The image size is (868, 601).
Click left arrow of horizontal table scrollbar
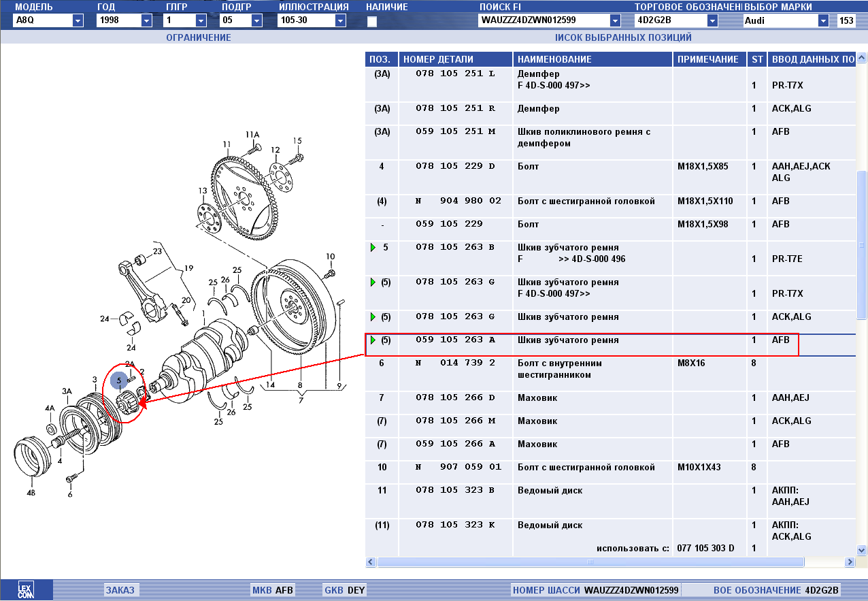point(371,562)
